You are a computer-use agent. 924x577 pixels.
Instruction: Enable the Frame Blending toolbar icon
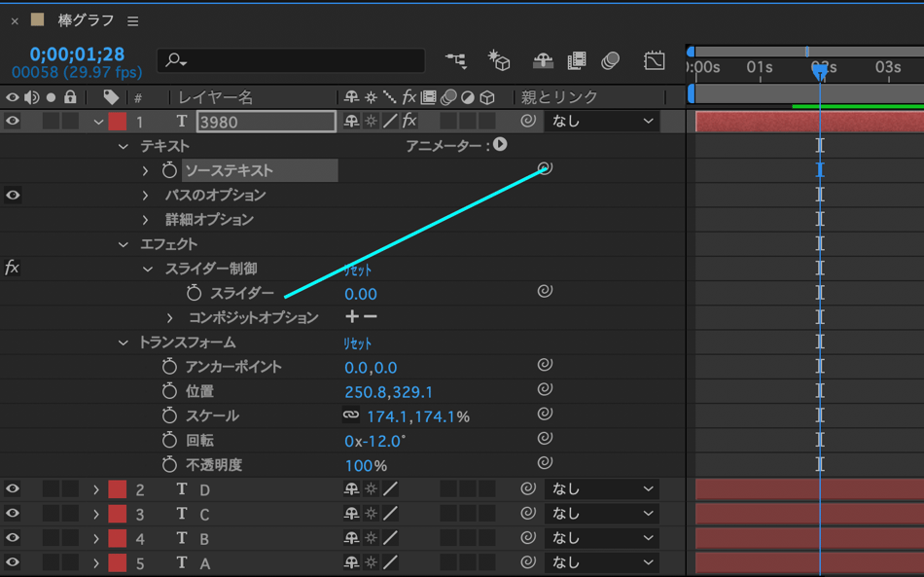[x=577, y=60]
